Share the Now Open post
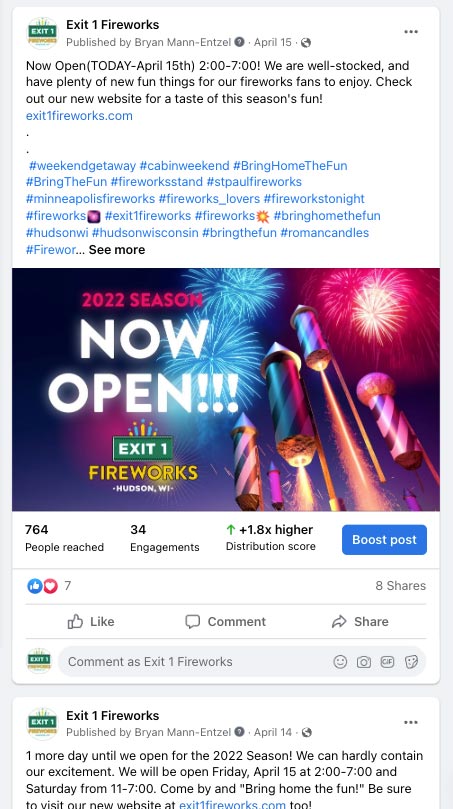The height and width of the screenshot is (809, 453). [360, 622]
